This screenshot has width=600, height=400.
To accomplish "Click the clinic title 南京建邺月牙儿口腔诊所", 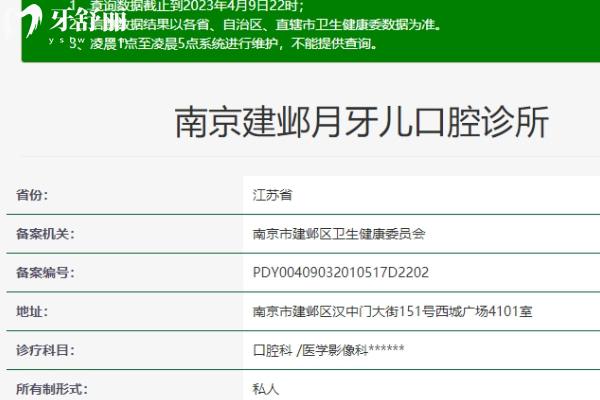I will [362, 122].
